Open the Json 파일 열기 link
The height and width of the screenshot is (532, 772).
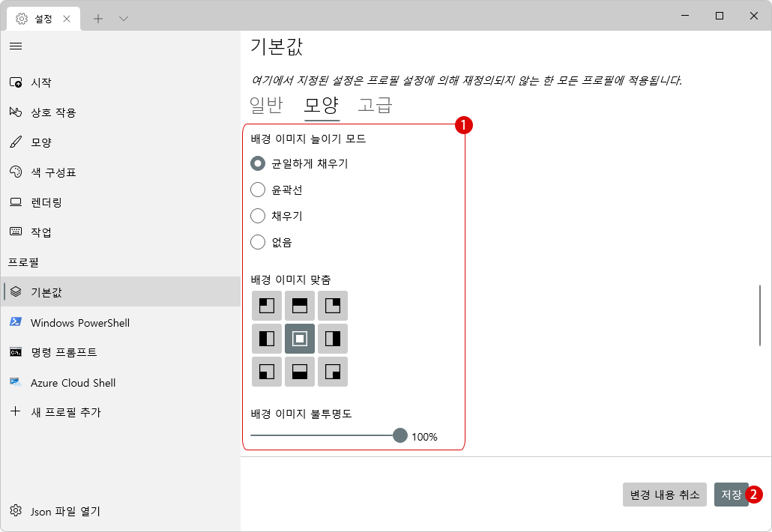(121, 511)
